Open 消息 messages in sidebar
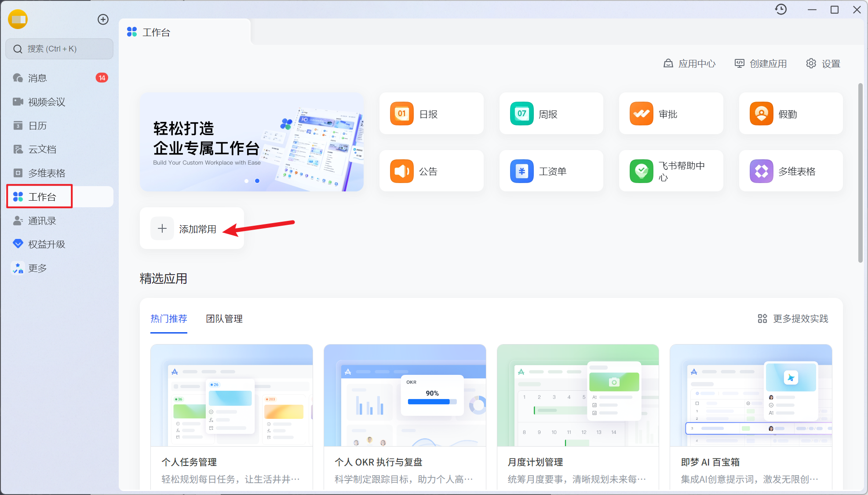Image resolution: width=868 pixels, height=495 pixels. pos(38,78)
